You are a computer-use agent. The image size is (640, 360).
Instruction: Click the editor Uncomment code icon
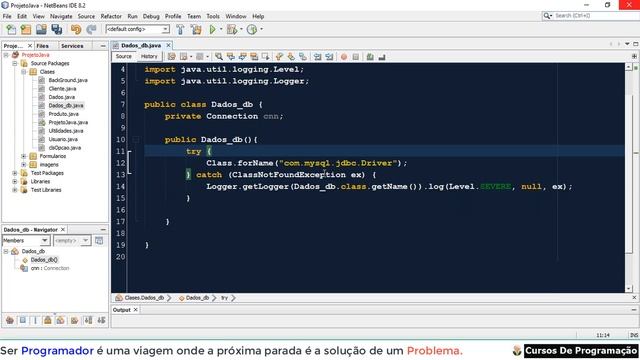[382, 57]
